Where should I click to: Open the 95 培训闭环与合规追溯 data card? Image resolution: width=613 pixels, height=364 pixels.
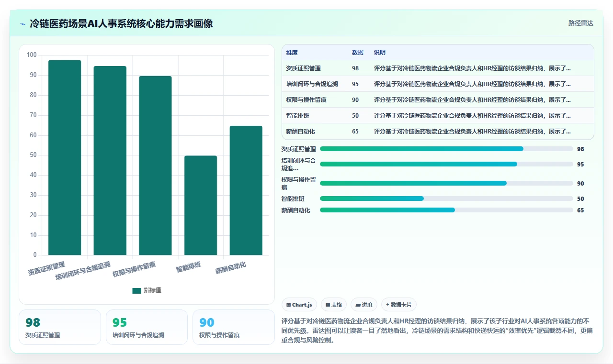(x=147, y=327)
